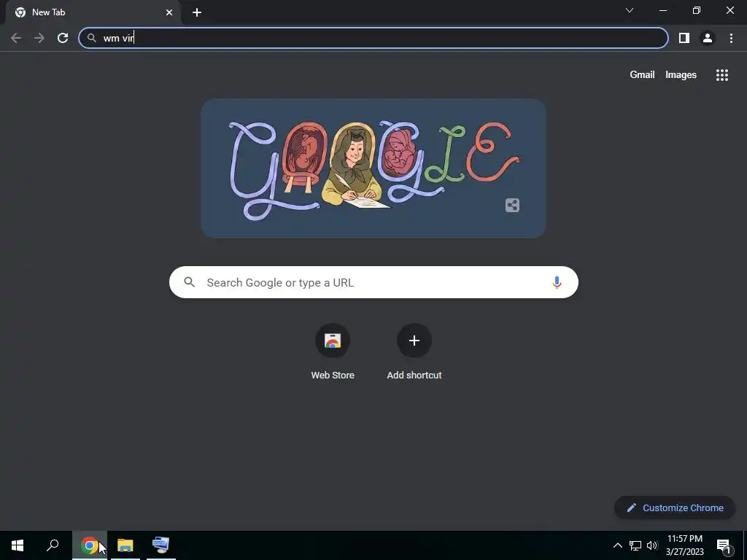The image size is (747, 560).
Task: Reload the current page
Action: pos(63,38)
